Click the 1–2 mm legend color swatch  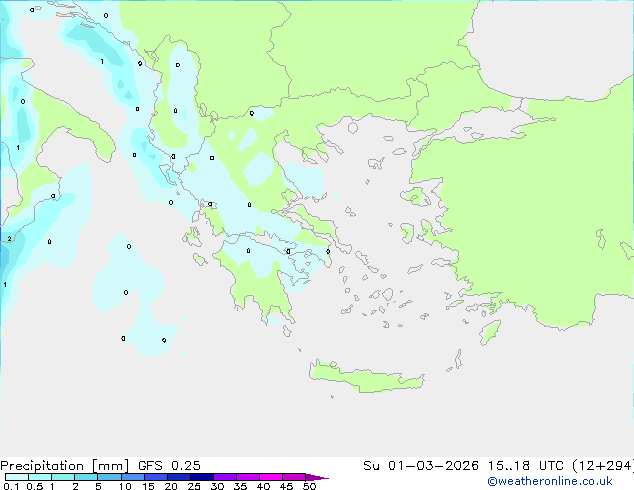[x=63, y=477]
